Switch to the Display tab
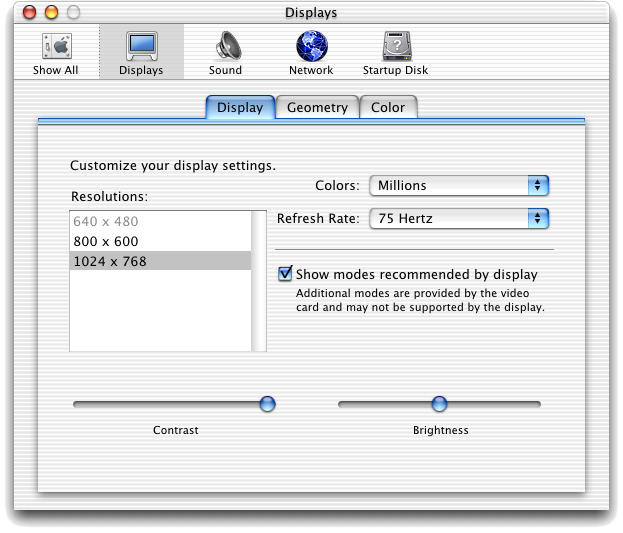Viewport: 623px width, 533px height. tap(240, 107)
